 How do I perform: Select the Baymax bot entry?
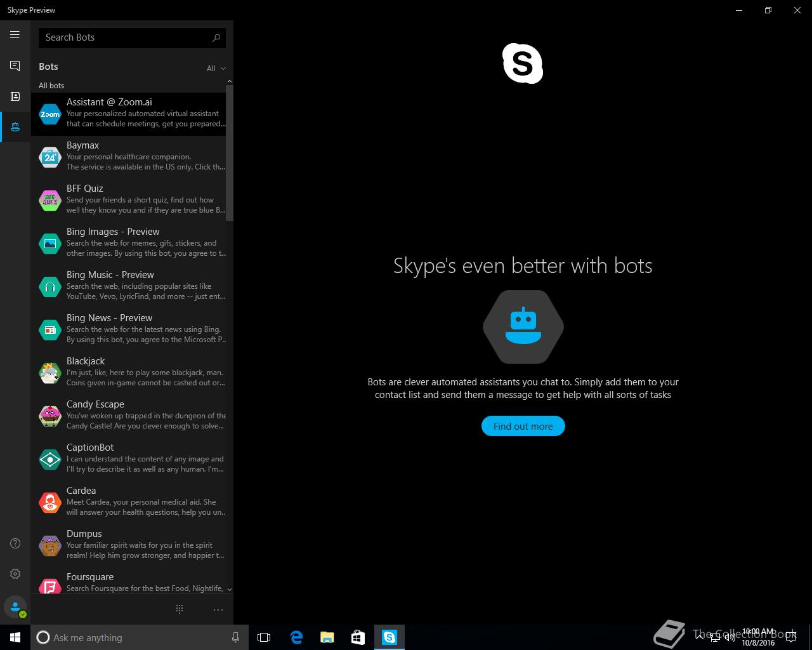point(129,157)
